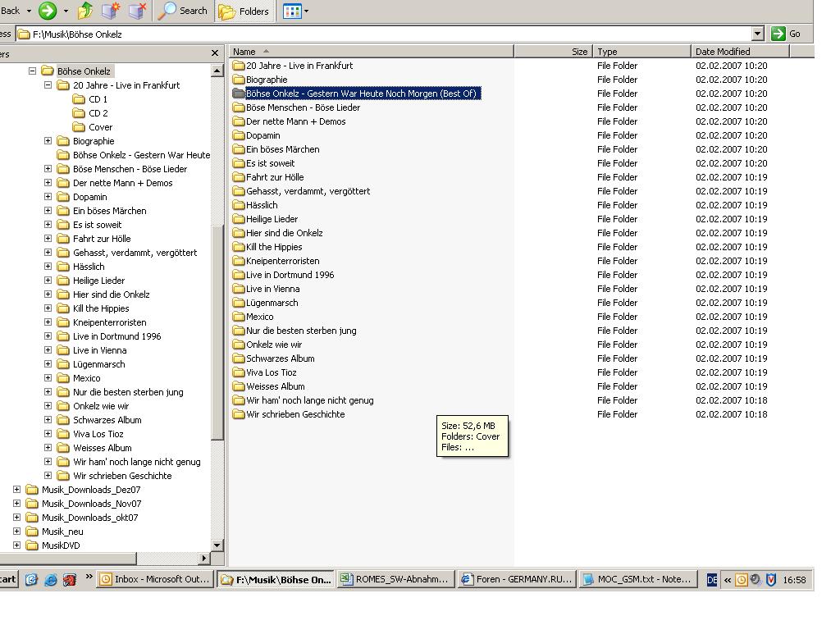Switch to Inbox - Microsoft Outlook taskbar button
The width and height of the screenshot is (840, 630).
point(155,579)
